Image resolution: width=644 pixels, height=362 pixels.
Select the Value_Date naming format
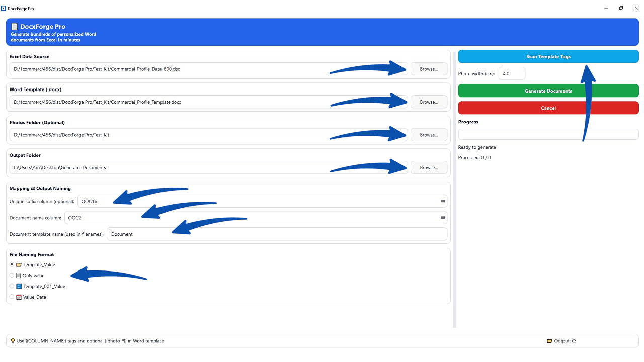[x=11, y=297]
